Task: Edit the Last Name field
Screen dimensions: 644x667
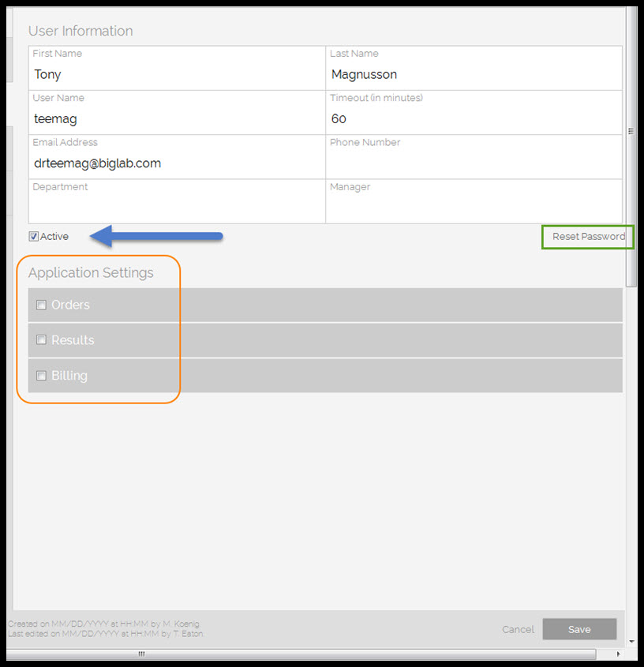Action: click(474, 75)
